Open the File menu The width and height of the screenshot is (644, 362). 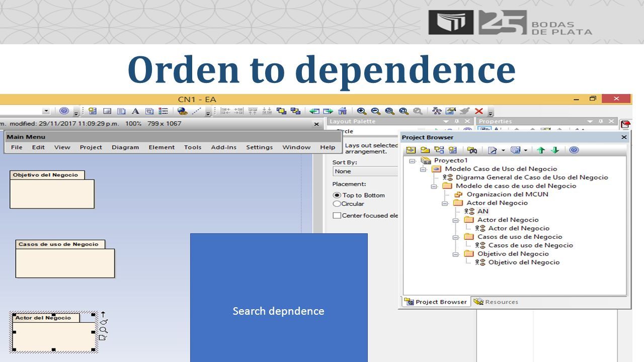[17, 147]
